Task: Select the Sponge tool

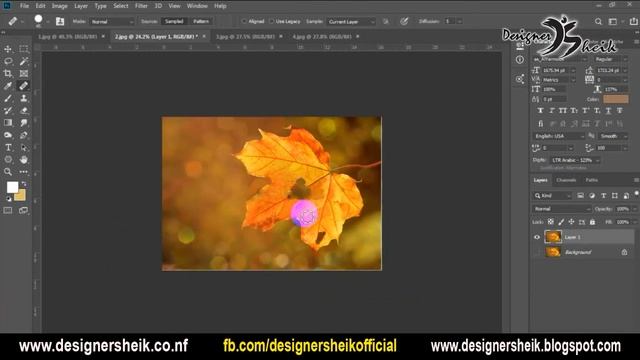Action: point(8,135)
